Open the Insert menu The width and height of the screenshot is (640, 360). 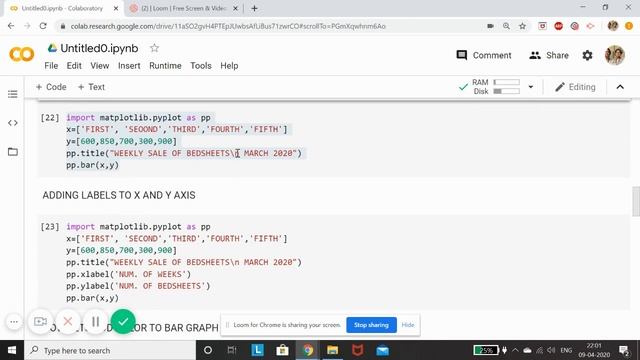click(x=129, y=66)
